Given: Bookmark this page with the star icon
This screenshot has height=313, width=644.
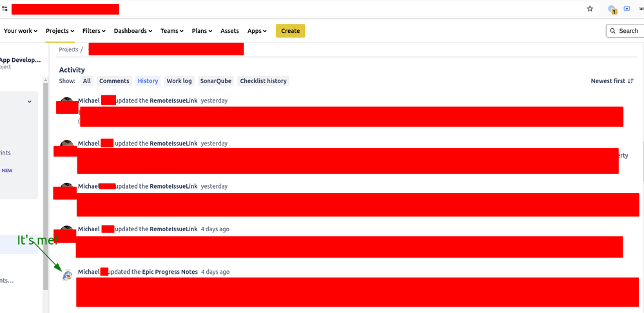Looking at the screenshot, I should 590,8.
